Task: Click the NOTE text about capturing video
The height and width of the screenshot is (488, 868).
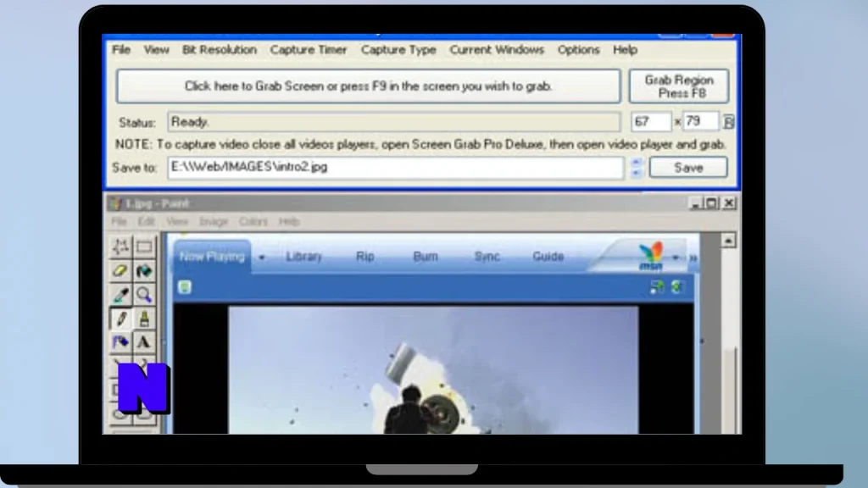Action: pyautogui.click(x=420, y=144)
